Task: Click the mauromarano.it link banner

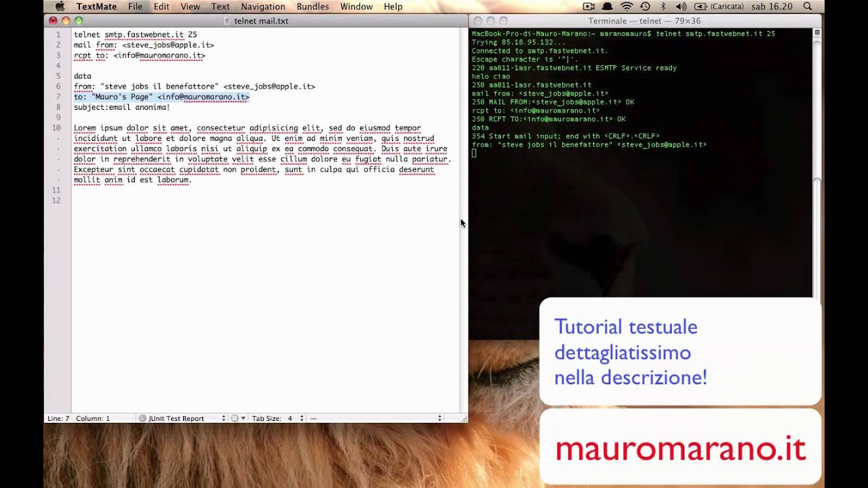Action: (x=680, y=447)
